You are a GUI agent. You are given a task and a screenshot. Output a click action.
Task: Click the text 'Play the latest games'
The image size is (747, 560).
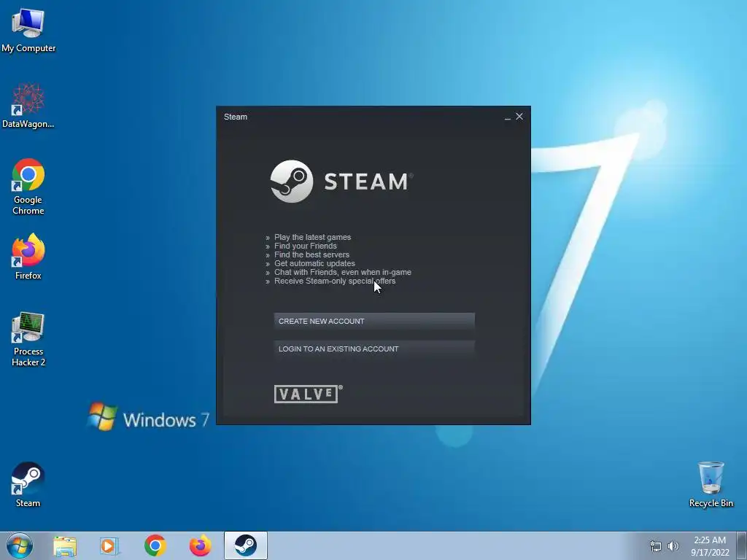[312, 237]
